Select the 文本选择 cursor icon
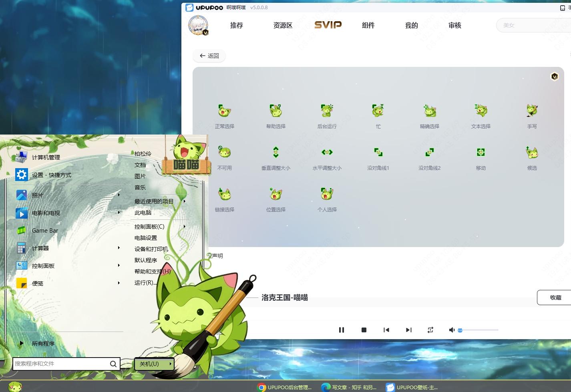The width and height of the screenshot is (571, 392). [481, 111]
